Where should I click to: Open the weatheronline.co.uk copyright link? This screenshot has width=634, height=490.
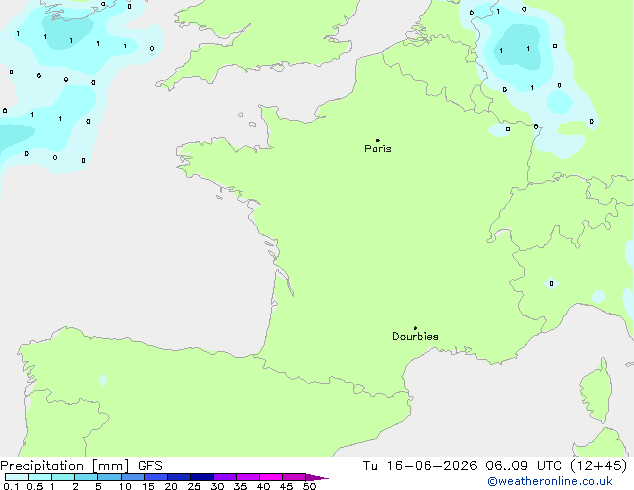(549, 481)
